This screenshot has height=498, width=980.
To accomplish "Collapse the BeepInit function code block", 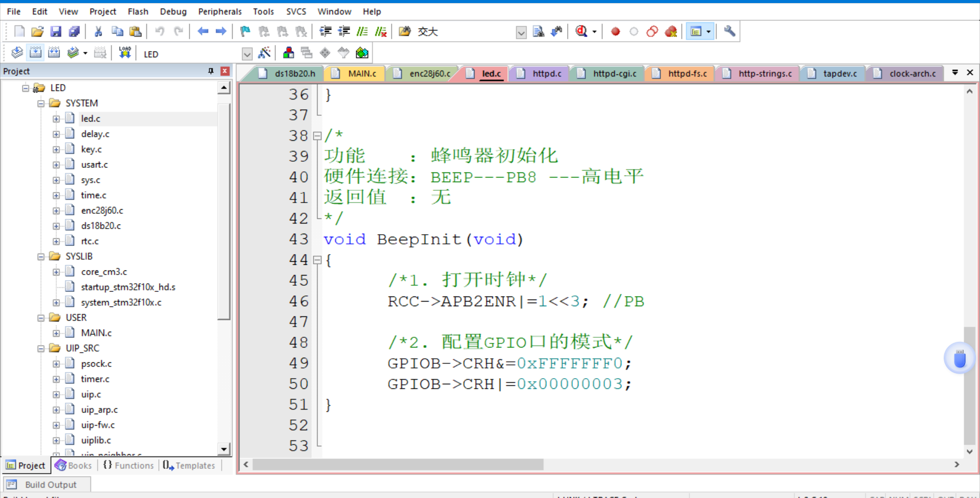I will point(317,260).
